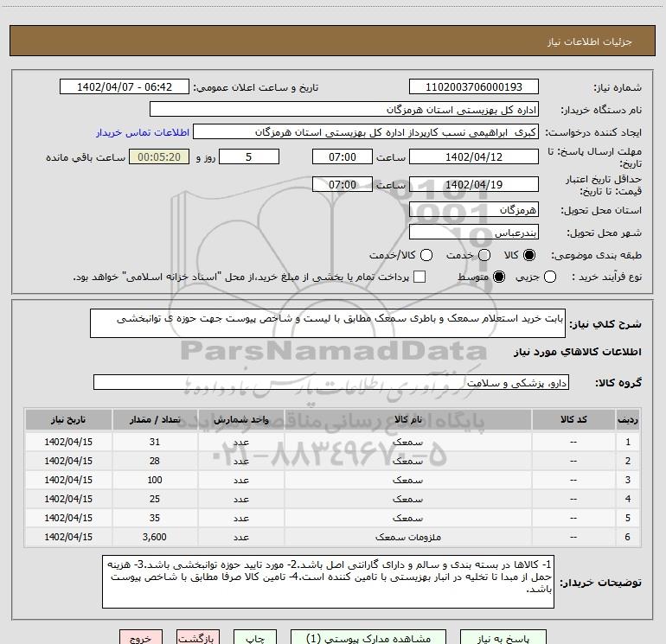
Task: Click the quantity 28 cell in row 2
Action: tap(155, 461)
